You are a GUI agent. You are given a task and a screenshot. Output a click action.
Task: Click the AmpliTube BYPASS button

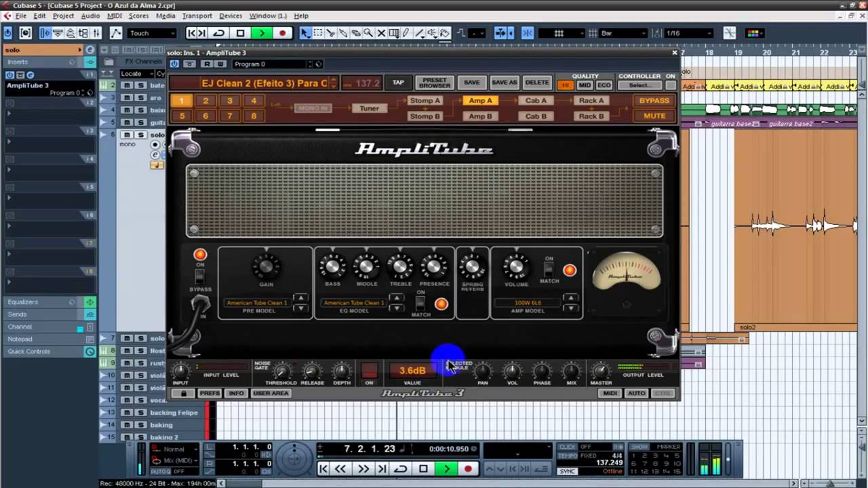[x=654, y=100]
